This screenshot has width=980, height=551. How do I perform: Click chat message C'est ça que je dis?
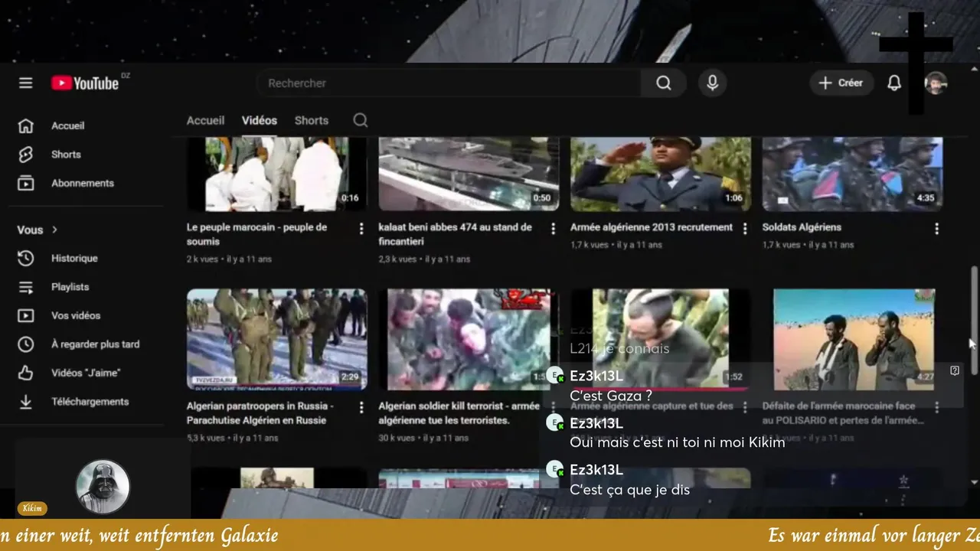[629, 490]
